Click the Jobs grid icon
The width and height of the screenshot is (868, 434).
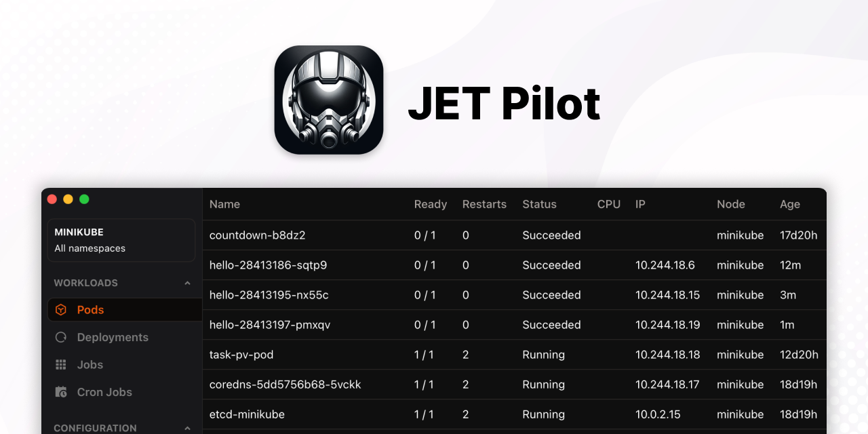tap(61, 365)
